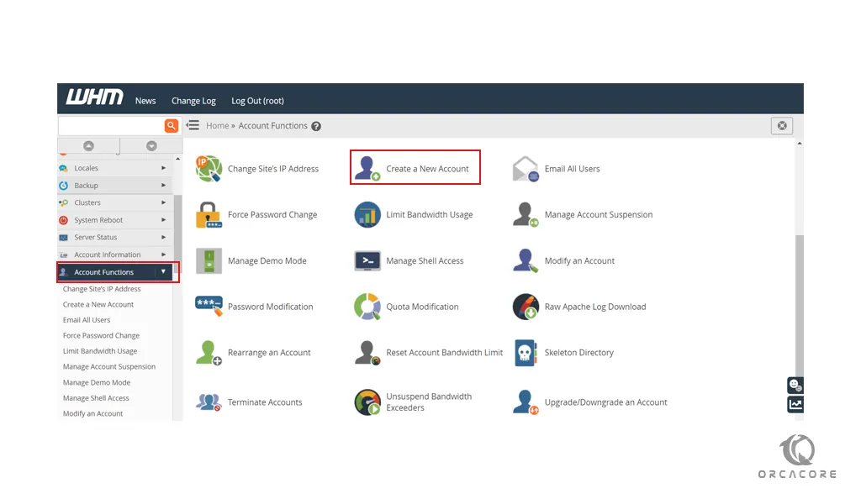This screenshot has height=504, width=861.
Task: Open the Quota Modification ring icon
Action: pos(367,307)
